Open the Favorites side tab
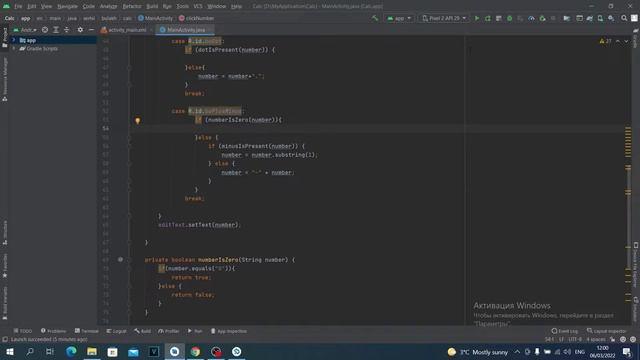Screen dimensions: 640x360 coord(5,265)
